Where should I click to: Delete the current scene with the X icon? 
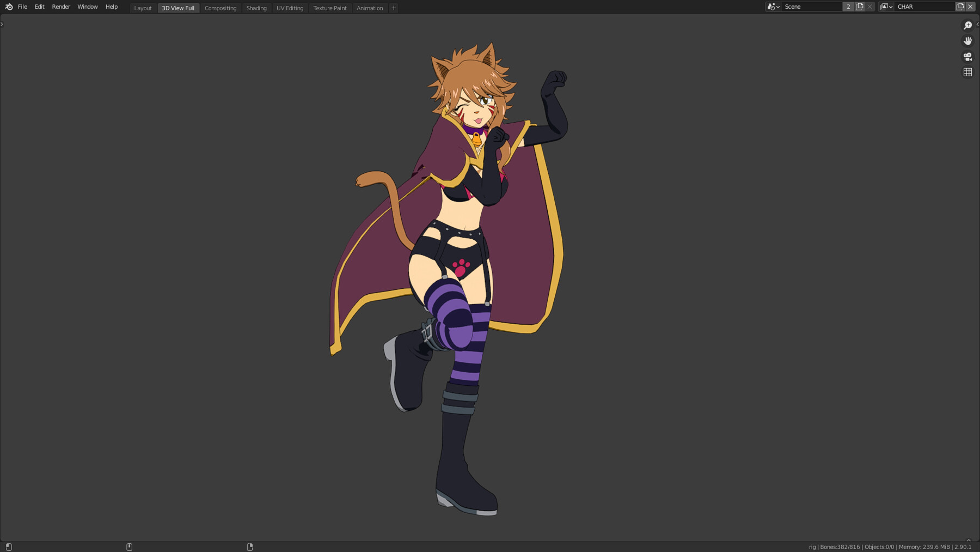(870, 7)
